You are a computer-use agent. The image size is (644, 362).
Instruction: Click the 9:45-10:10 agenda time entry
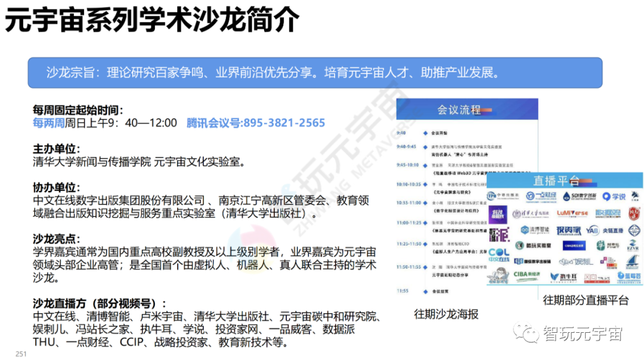coord(408,165)
